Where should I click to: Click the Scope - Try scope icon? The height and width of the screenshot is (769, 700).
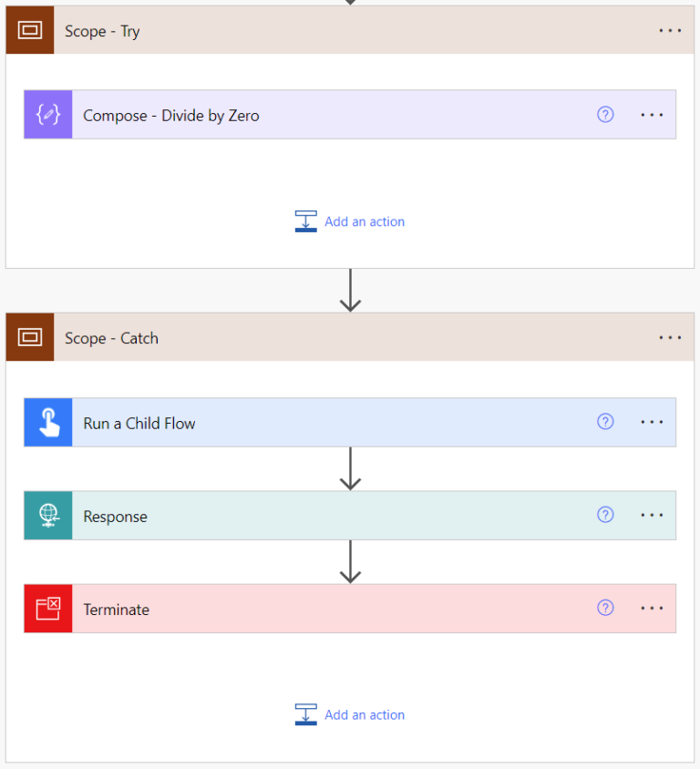point(29,30)
